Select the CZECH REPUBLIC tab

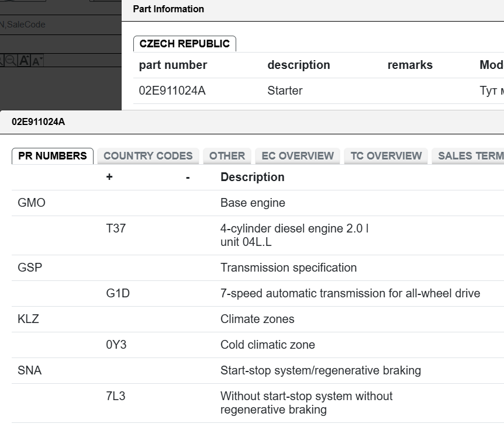coord(185,44)
